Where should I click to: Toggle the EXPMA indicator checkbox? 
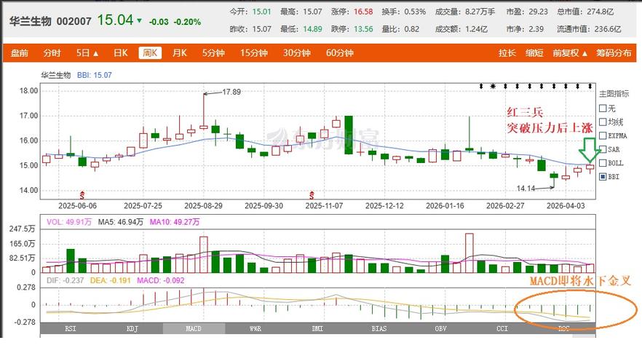(603, 135)
